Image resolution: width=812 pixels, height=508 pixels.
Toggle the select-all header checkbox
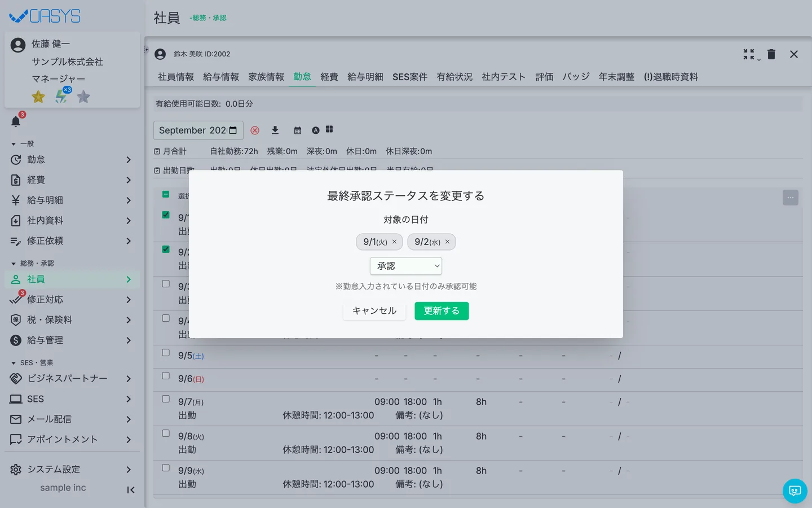point(166,194)
